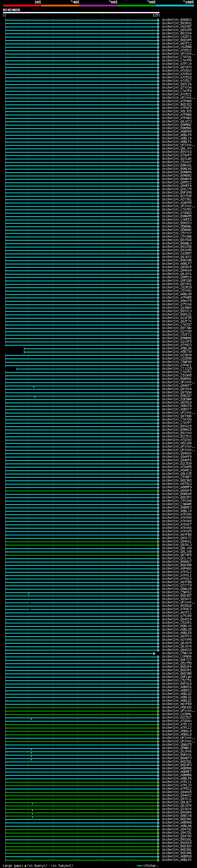
Task: Click the UniRef100_Q8VZH5 hit label
Action: [177, 30]
